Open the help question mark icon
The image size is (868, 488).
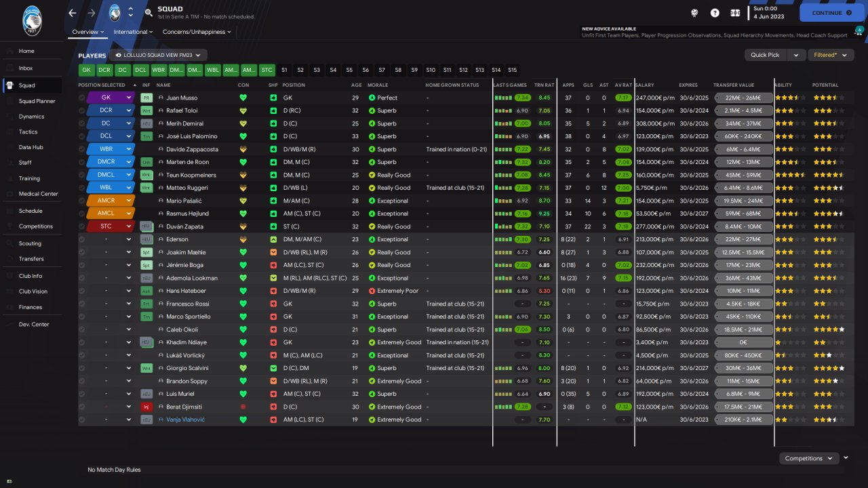715,13
